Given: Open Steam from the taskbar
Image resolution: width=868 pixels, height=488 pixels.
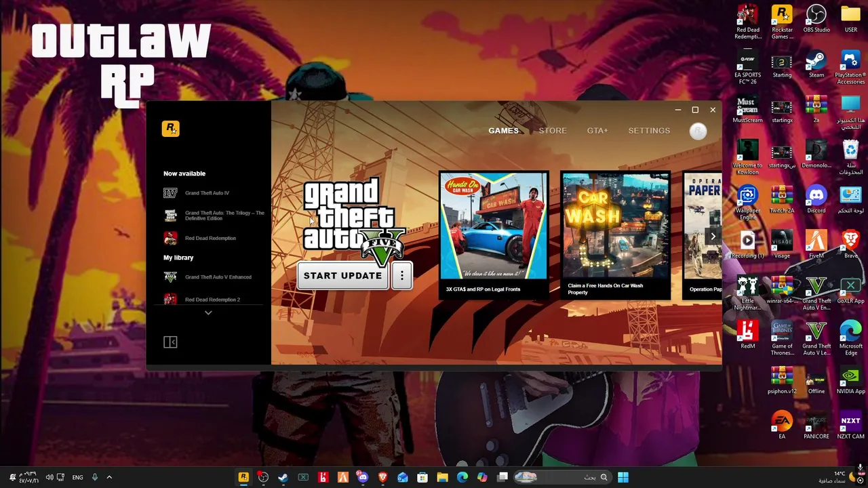Looking at the screenshot, I should point(283,477).
